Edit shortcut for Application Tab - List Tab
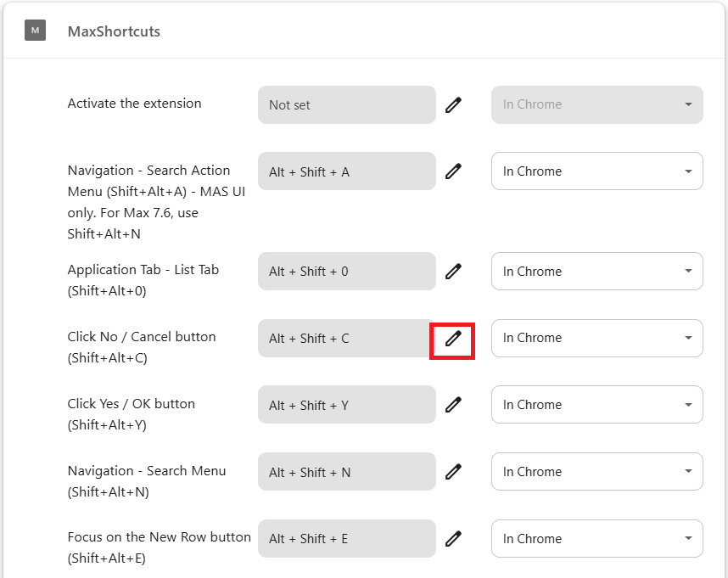 pos(453,271)
